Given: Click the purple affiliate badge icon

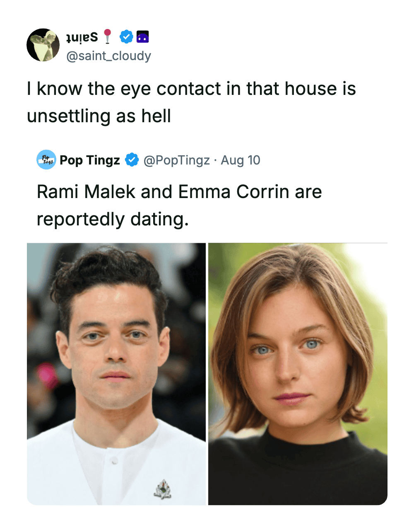Looking at the screenshot, I should 142,37.
